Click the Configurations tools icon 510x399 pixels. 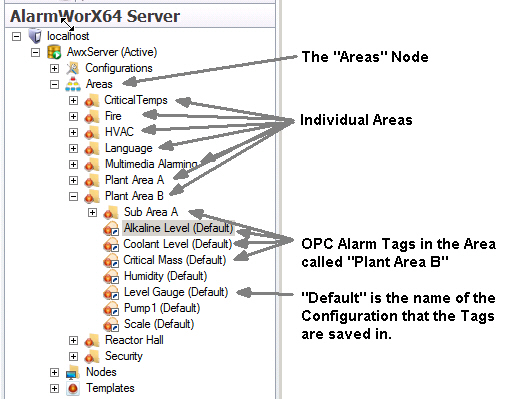pyautogui.click(x=73, y=68)
